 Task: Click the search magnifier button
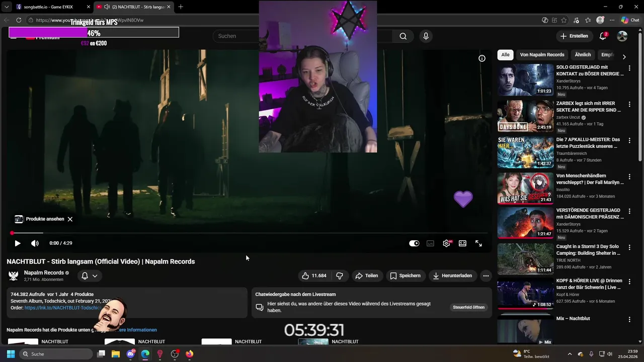(x=403, y=36)
